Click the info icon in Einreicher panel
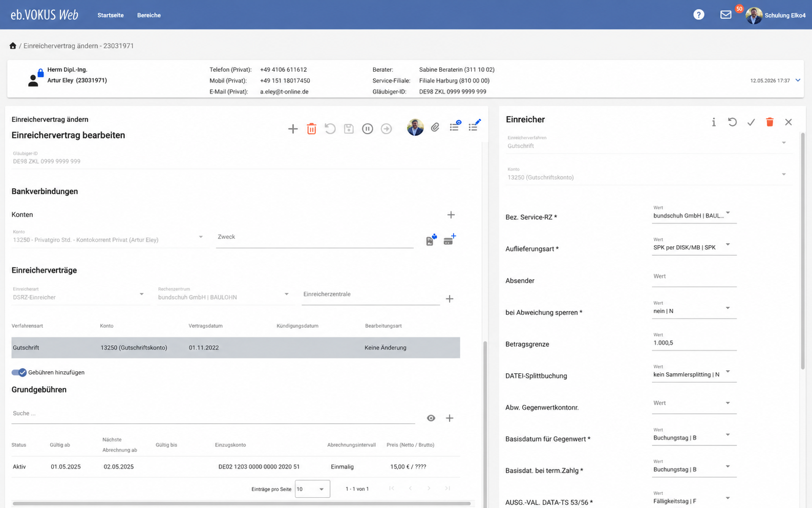 click(x=714, y=122)
